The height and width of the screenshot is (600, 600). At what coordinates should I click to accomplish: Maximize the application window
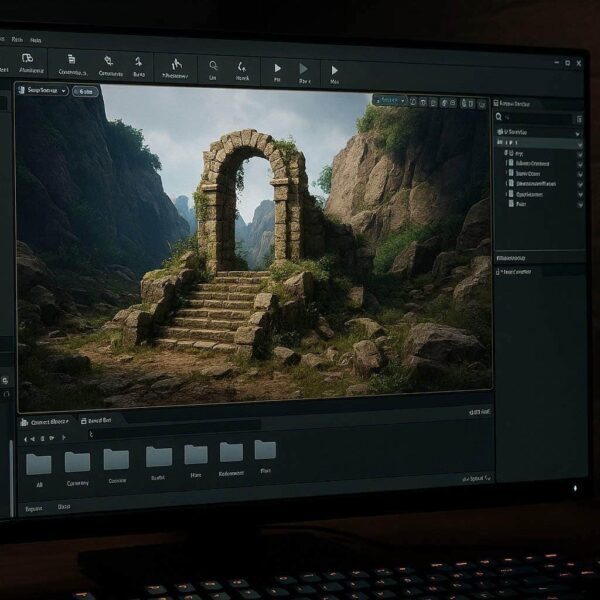(567, 62)
